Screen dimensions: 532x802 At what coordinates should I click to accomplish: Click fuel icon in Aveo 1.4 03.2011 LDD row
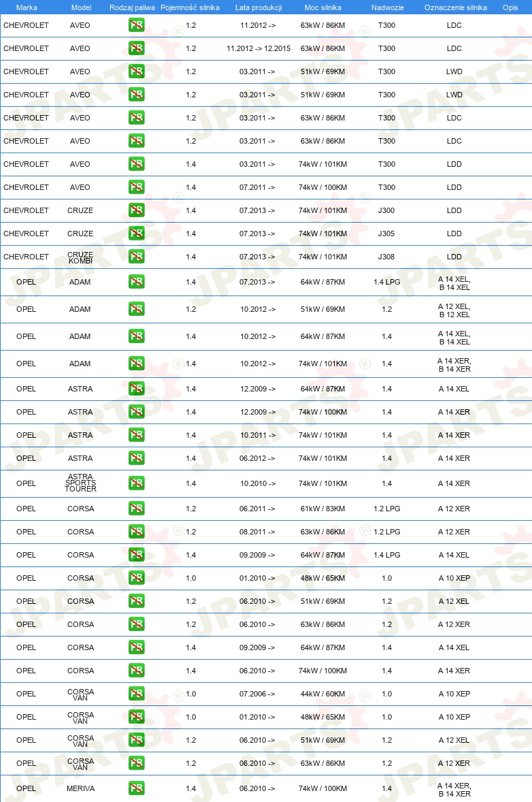(137, 164)
